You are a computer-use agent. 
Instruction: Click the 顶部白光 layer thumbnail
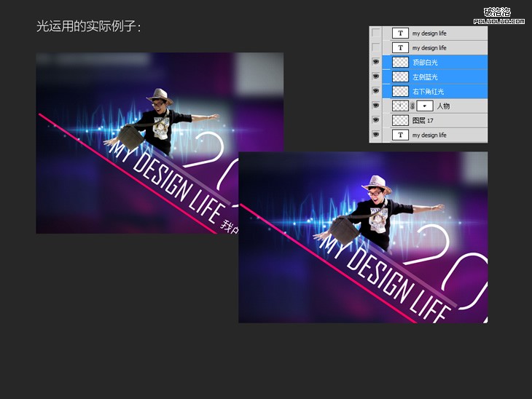400,63
